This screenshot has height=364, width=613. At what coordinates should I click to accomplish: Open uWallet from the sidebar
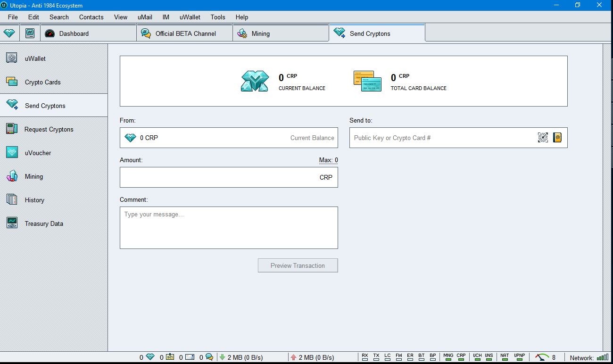tap(35, 58)
